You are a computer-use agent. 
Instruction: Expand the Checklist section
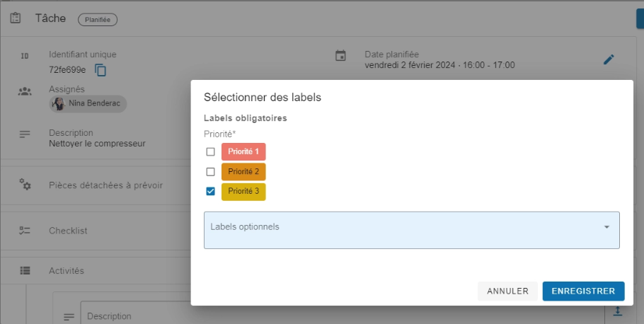coord(68,231)
